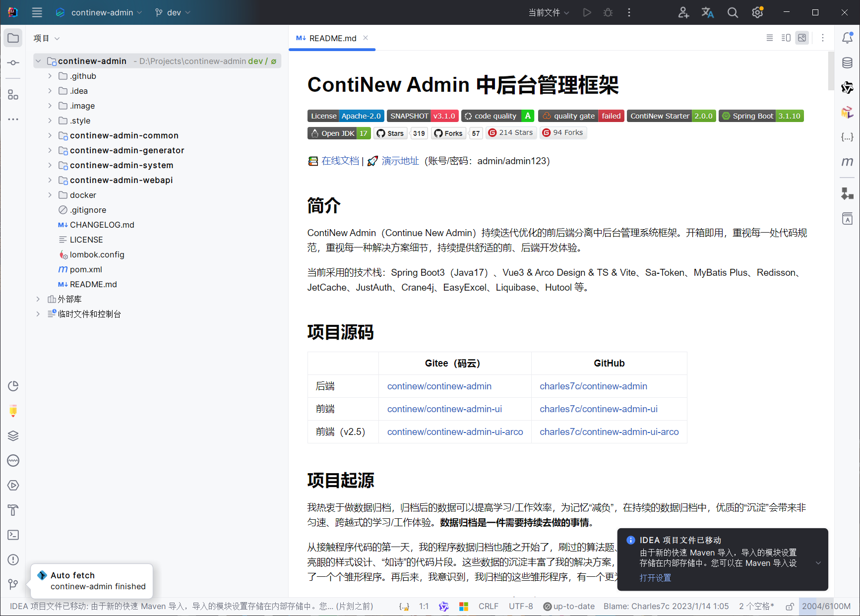Click the UTF-8 encoding widget
The width and height of the screenshot is (860, 616).
521,606
